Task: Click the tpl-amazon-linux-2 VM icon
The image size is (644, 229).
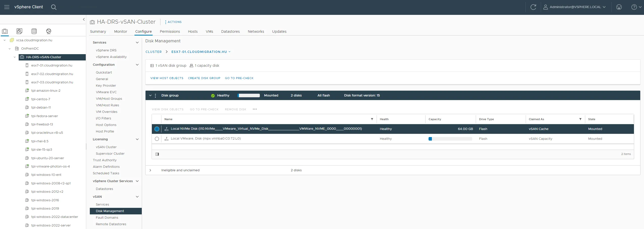Action: click(x=27, y=90)
